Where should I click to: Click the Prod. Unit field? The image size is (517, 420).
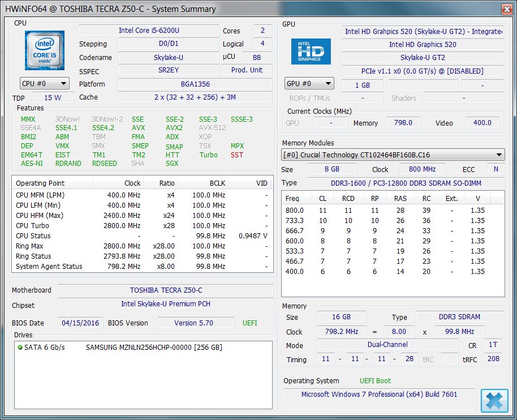coord(247,70)
